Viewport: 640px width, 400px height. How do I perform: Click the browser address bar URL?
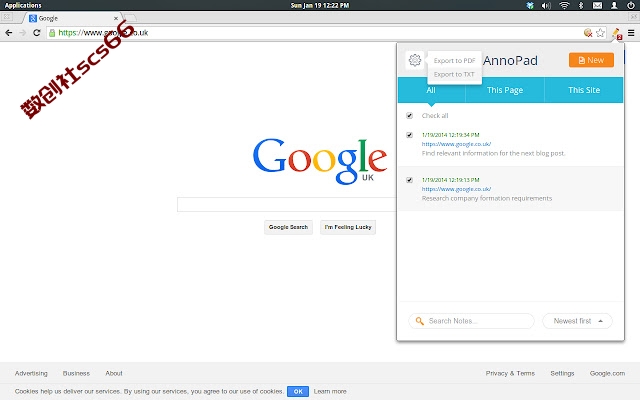click(103, 33)
